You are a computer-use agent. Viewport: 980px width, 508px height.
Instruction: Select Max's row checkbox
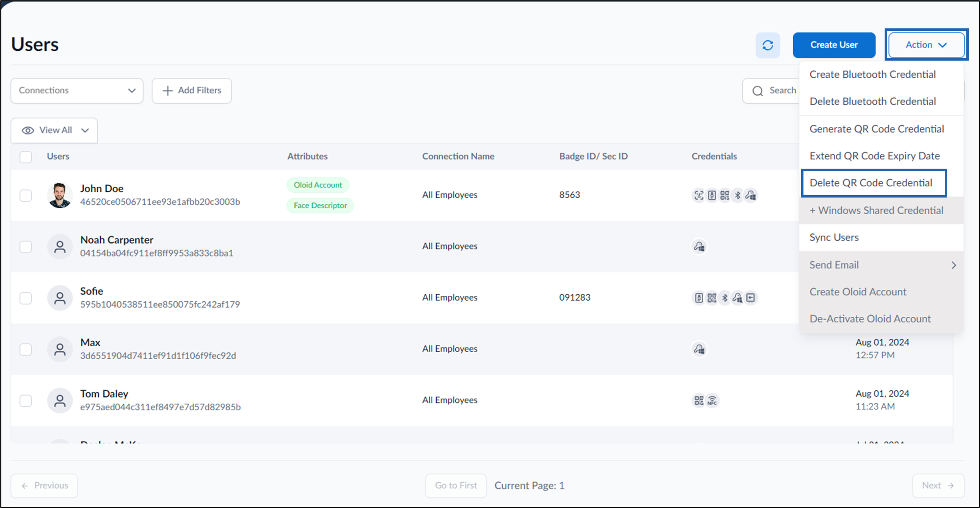click(26, 350)
